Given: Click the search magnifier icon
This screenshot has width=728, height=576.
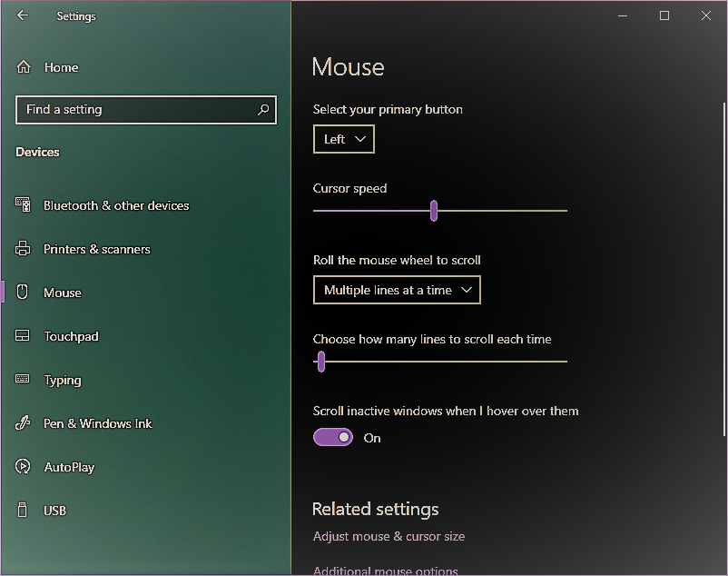Looking at the screenshot, I should click(x=263, y=110).
